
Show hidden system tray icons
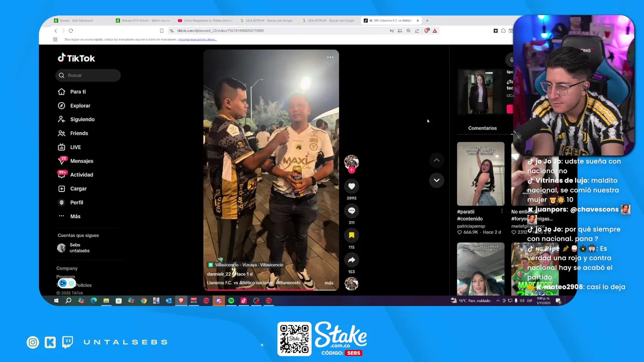(498, 301)
